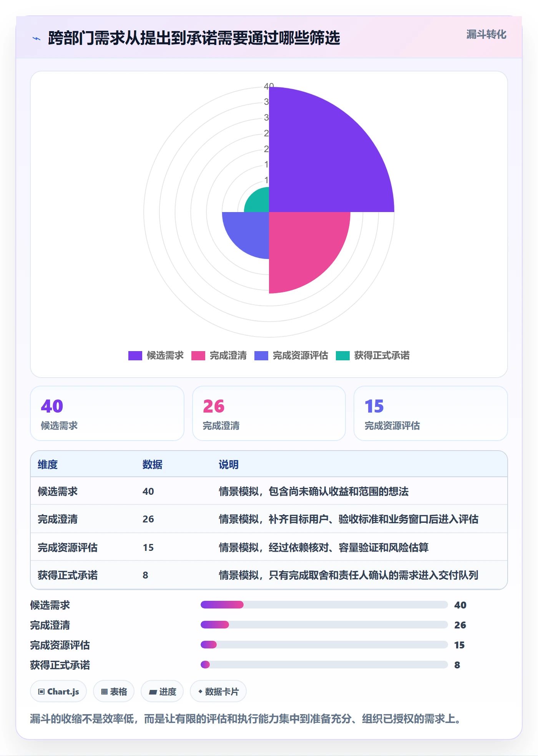The width and height of the screenshot is (538, 756).
Task: Click the 进度 chip
Action: (162, 691)
